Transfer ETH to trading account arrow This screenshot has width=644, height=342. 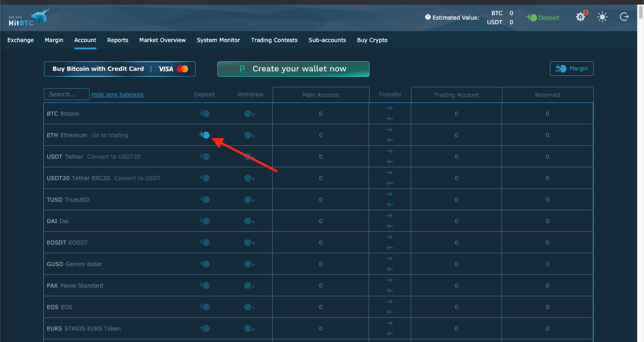pyautogui.click(x=390, y=130)
